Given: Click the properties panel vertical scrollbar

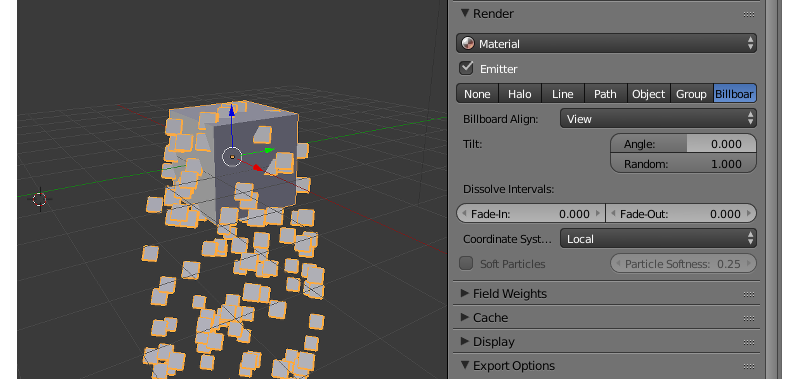Looking at the screenshot, I should tap(771, 189).
